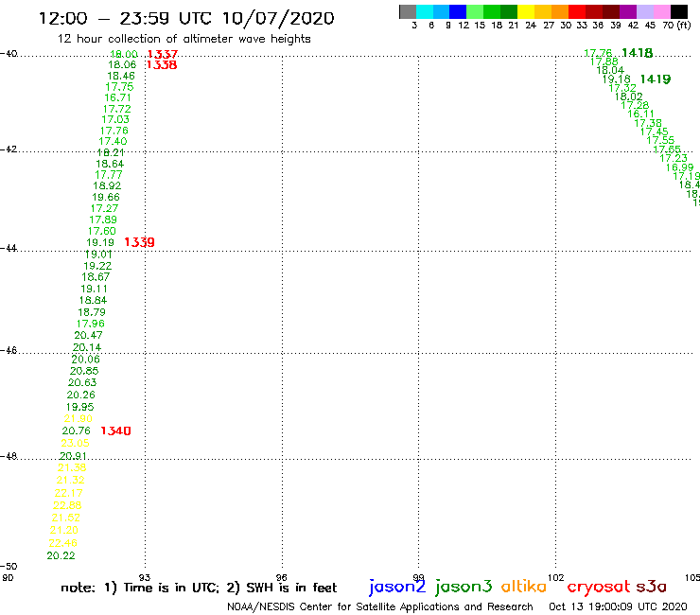Viewport: 700px width, 615px height.
Task: Select the red 1338 time stamp
Action: 162,65
